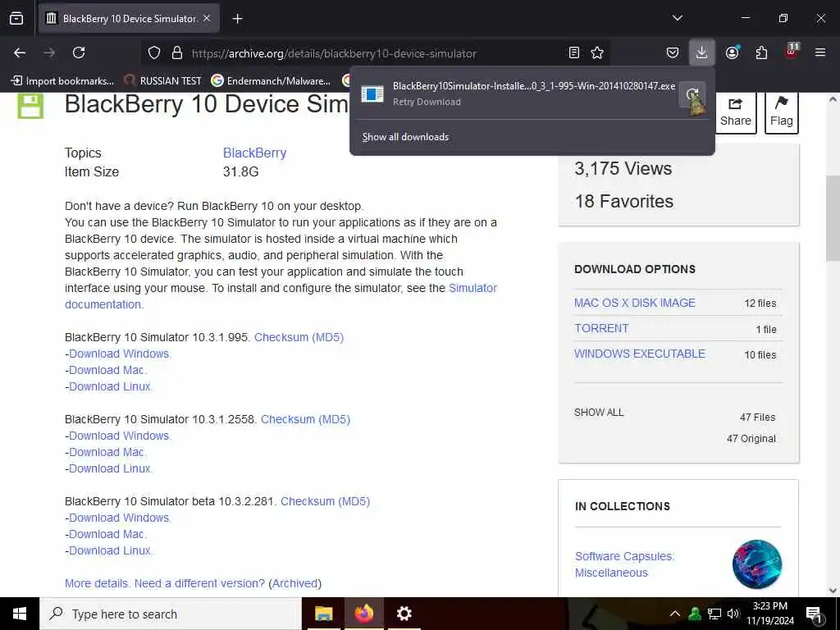This screenshot has width=840, height=630.
Task: Open the network tray icon
Action: (714, 614)
